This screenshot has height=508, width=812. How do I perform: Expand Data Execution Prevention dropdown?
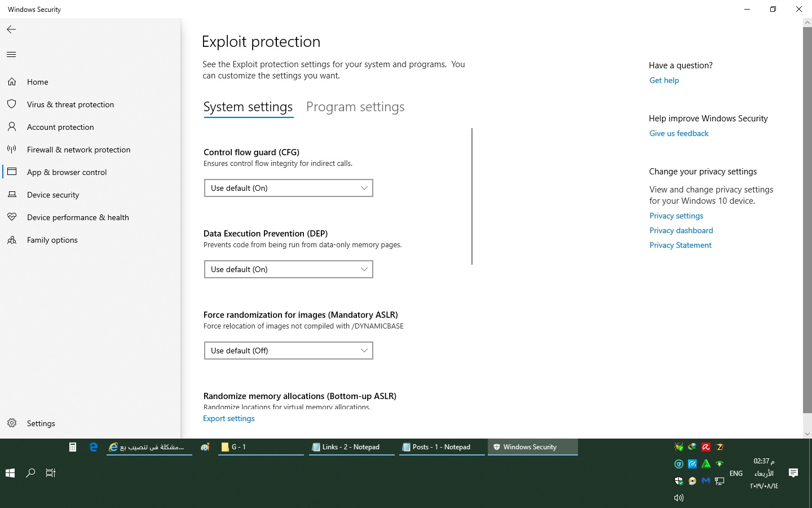point(288,269)
